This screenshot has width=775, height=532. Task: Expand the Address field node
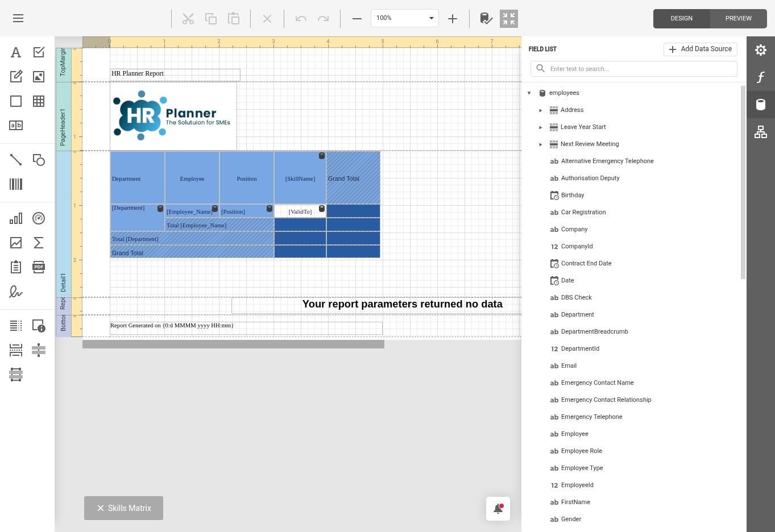tap(541, 110)
